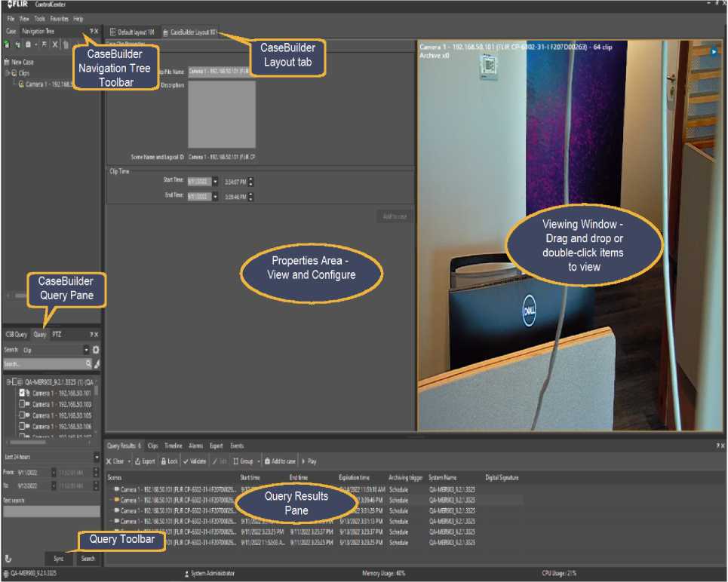Open the Start Time date dropdown
This screenshot has width=728, height=582.
pyautogui.click(x=215, y=182)
